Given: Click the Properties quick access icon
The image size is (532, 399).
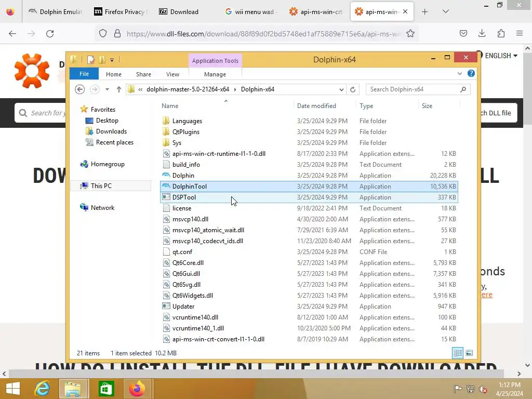Looking at the screenshot, I should [91, 60].
